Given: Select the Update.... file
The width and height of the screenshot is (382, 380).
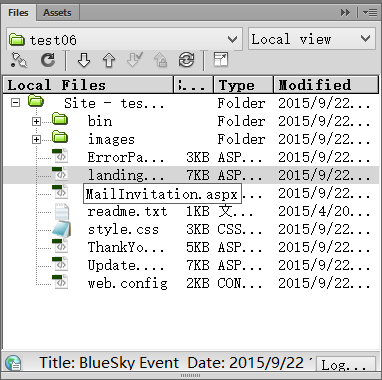Looking at the screenshot, I should pyautogui.click(x=126, y=265).
